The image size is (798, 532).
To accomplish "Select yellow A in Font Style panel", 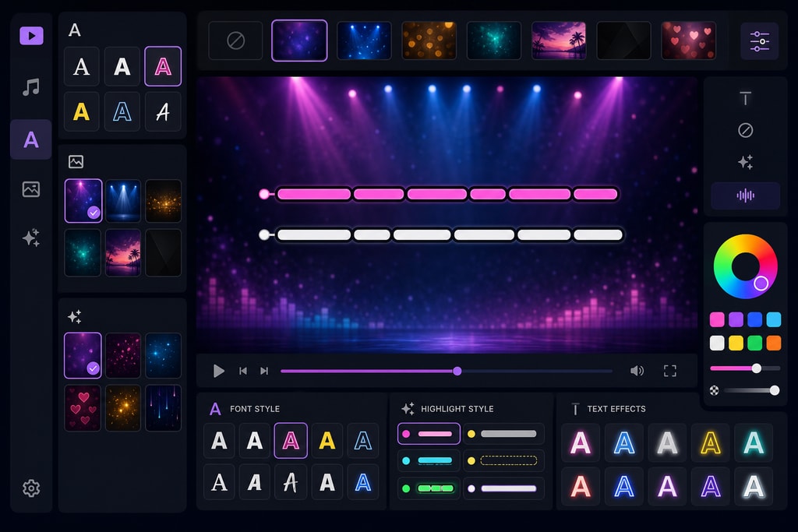I will tap(327, 440).
